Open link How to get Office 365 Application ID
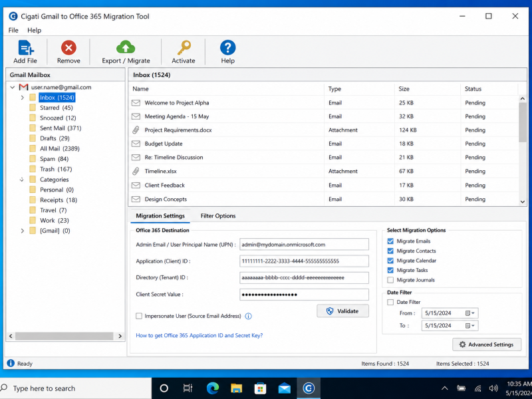 click(199, 335)
